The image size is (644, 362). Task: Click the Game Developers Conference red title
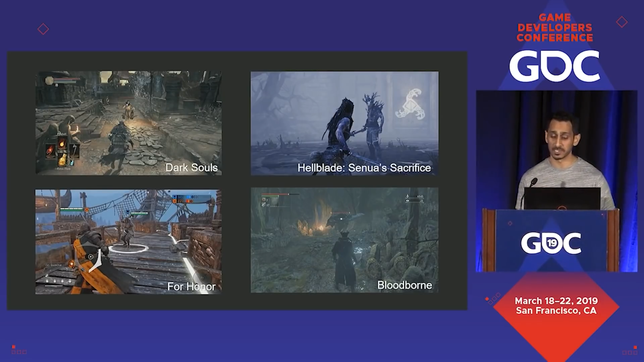coord(554,27)
